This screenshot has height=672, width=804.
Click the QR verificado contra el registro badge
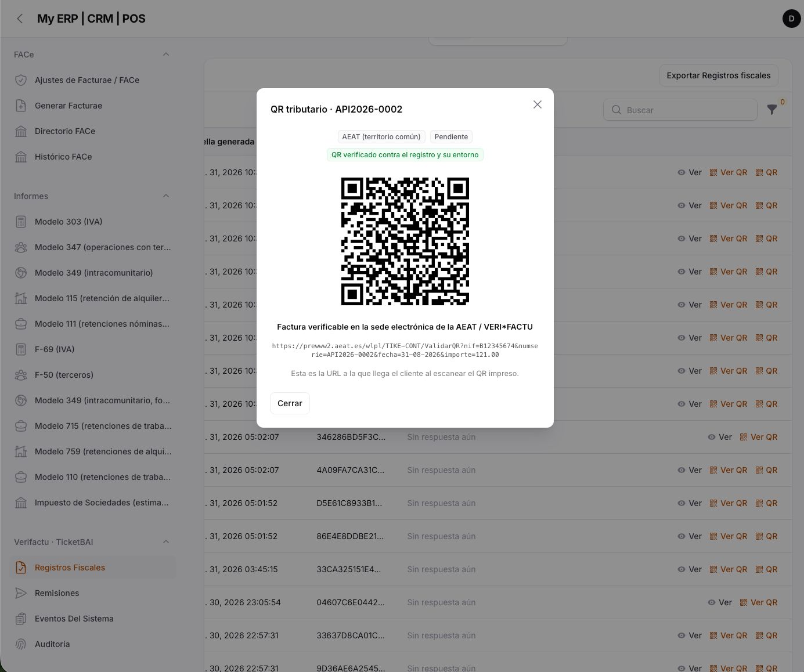[x=405, y=155]
